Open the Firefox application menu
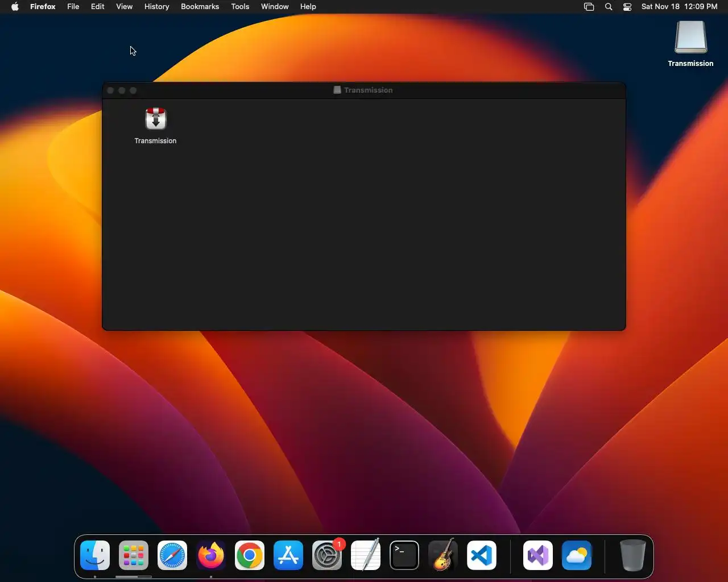The width and height of the screenshot is (728, 582). coord(43,7)
